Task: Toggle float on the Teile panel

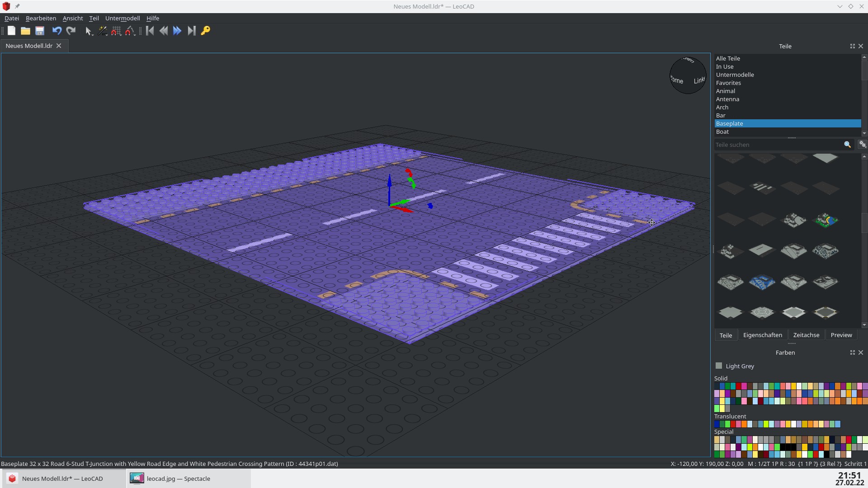Action: (x=852, y=46)
